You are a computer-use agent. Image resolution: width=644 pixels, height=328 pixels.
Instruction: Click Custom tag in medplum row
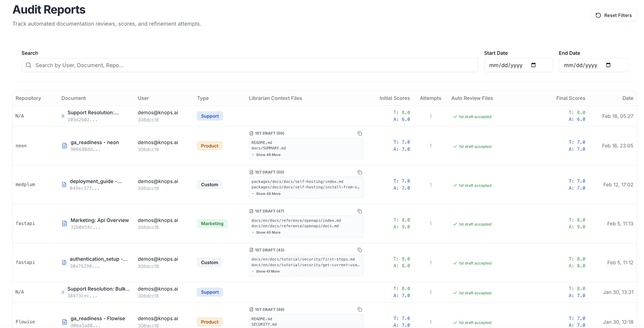click(210, 185)
